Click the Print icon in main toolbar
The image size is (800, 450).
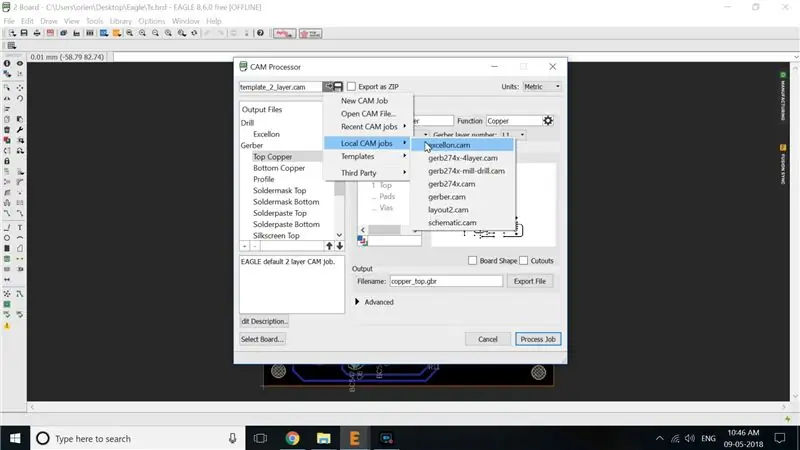click(37, 33)
